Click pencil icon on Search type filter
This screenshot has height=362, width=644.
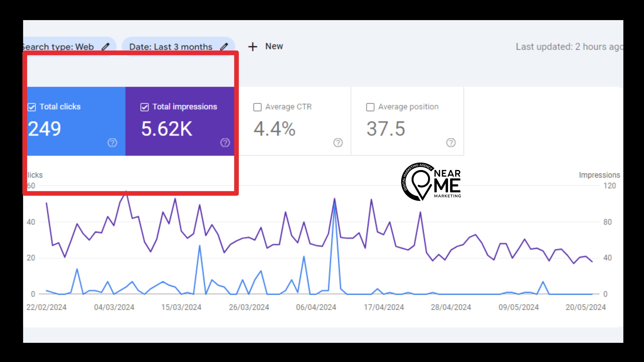106,47
